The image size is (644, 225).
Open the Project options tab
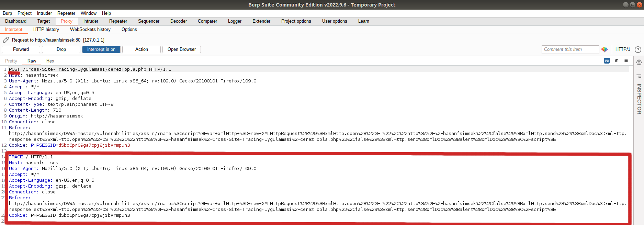[x=296, y=21]
